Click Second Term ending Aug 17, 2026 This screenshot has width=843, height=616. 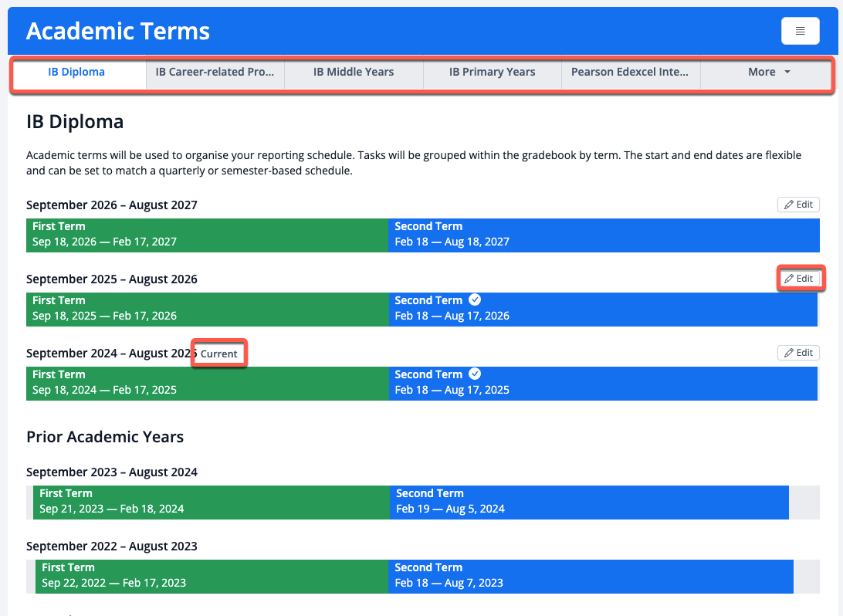[x=603, y=309]
